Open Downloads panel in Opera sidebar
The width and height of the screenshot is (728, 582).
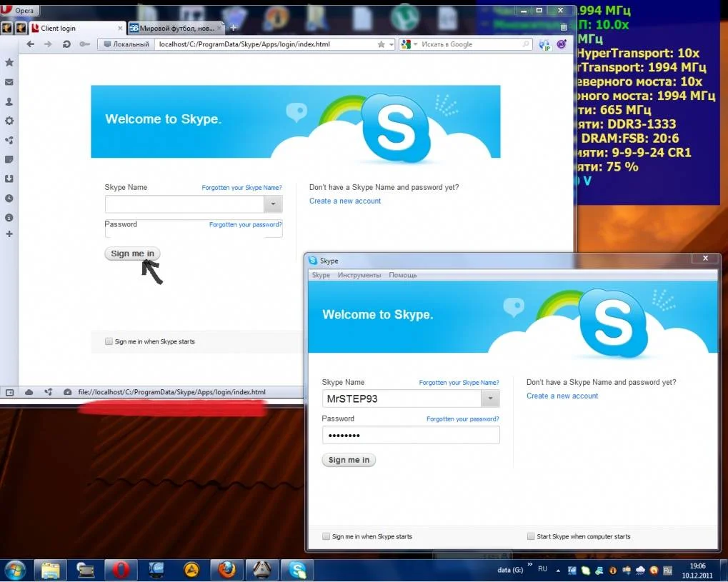[x=9, y=179]
